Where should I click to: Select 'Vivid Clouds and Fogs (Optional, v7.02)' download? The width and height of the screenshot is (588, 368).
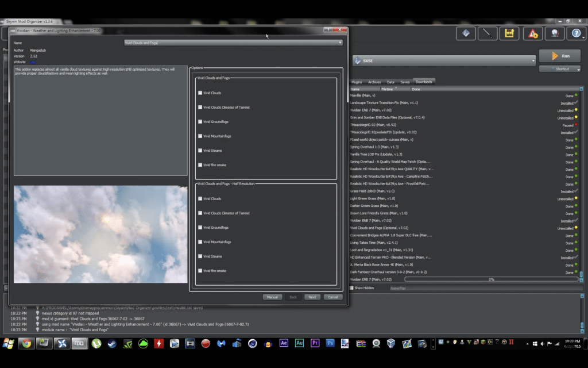464,228
